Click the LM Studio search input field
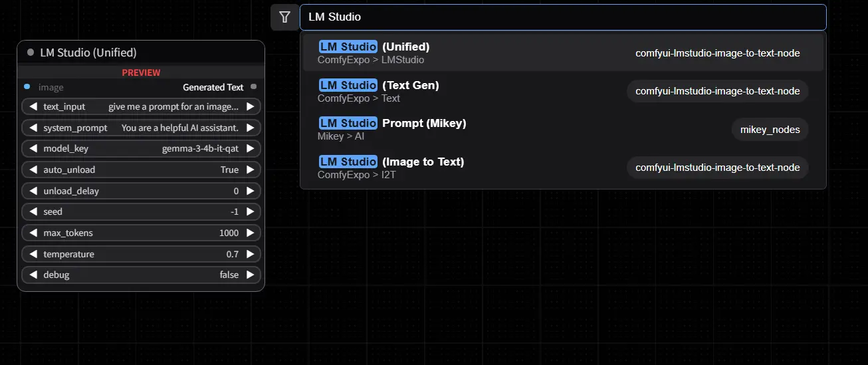868x365 pixels. click(563, 17)
